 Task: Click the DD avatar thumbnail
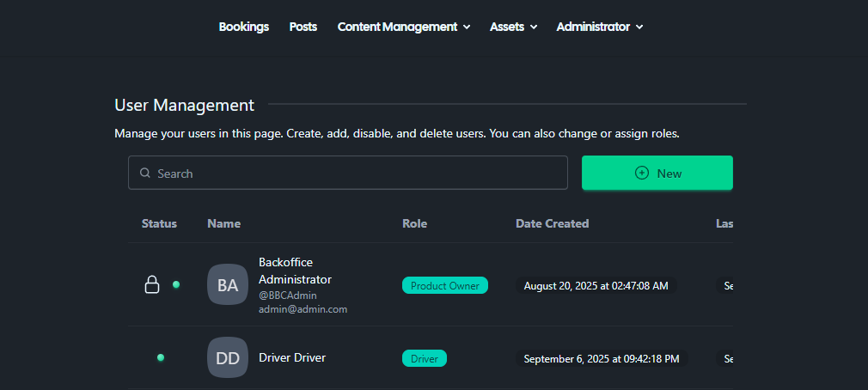tap(227, 357)
